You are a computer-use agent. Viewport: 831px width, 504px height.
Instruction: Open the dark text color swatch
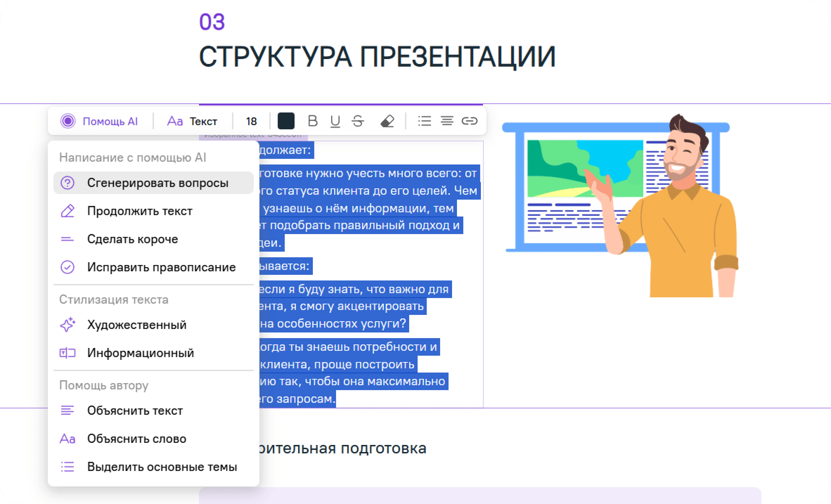[x=286, y=121]
